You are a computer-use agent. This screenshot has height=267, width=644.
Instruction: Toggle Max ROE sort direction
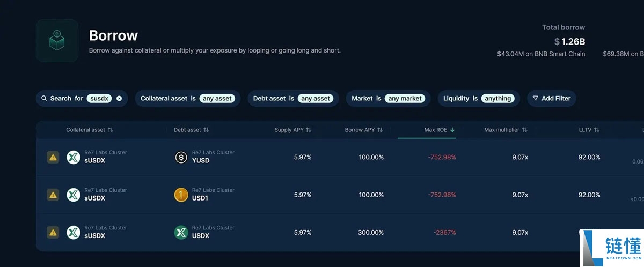[x=440, y=130]
